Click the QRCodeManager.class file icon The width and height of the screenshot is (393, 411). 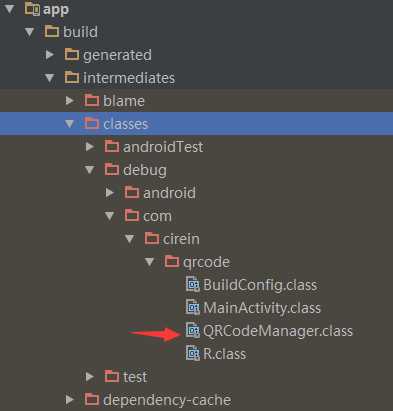(x=193, y=330)
